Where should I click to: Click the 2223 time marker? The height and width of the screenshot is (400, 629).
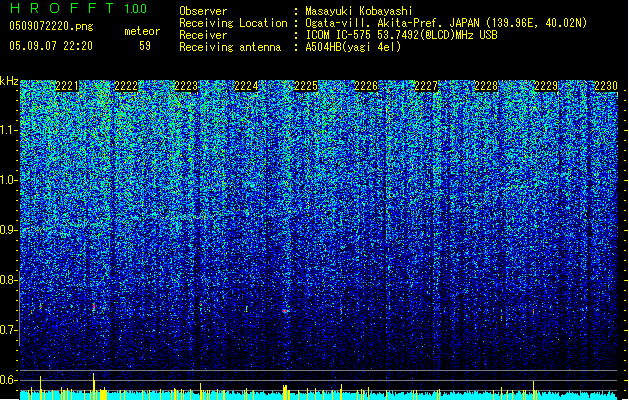pos(187,86)
